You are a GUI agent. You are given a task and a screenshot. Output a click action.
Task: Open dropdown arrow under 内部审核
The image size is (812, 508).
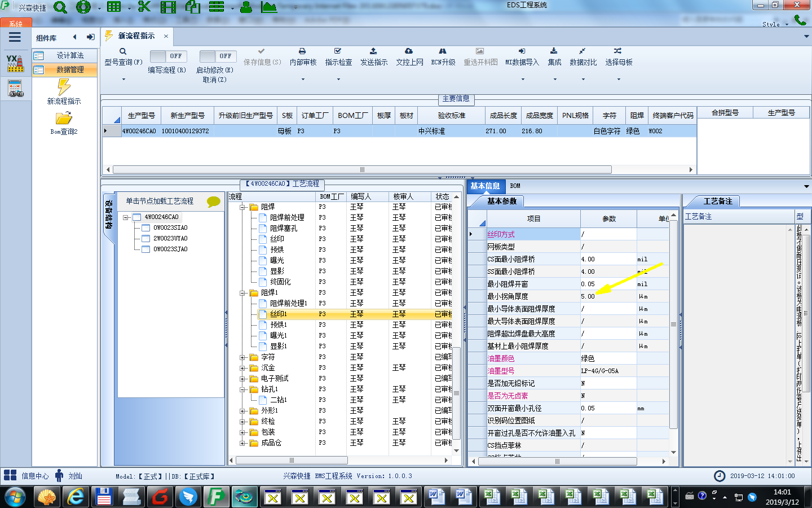tap(303, 80)
